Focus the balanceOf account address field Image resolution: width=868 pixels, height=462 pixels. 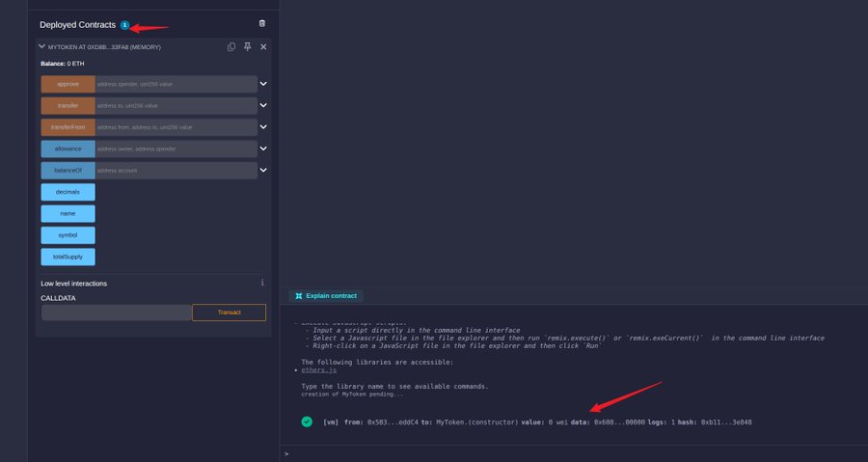tap(176, 171)
